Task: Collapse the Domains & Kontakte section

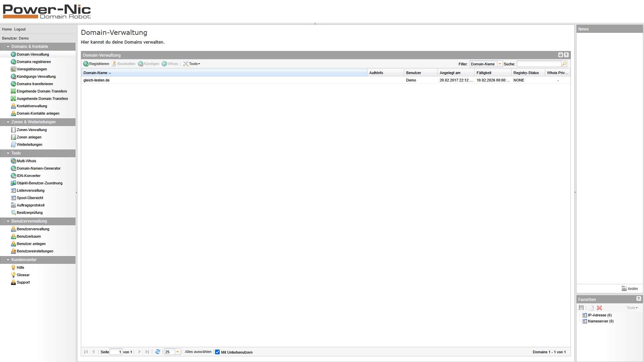Action: 8,47
